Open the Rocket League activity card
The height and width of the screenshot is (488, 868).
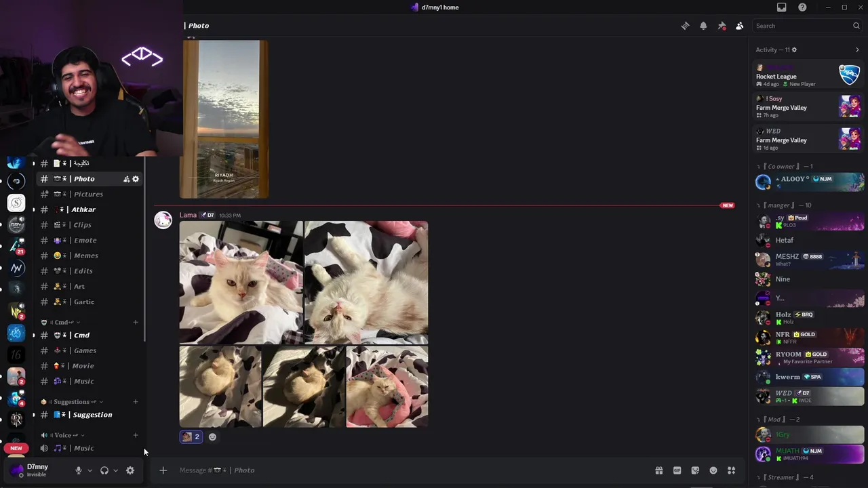pos(808,75)
